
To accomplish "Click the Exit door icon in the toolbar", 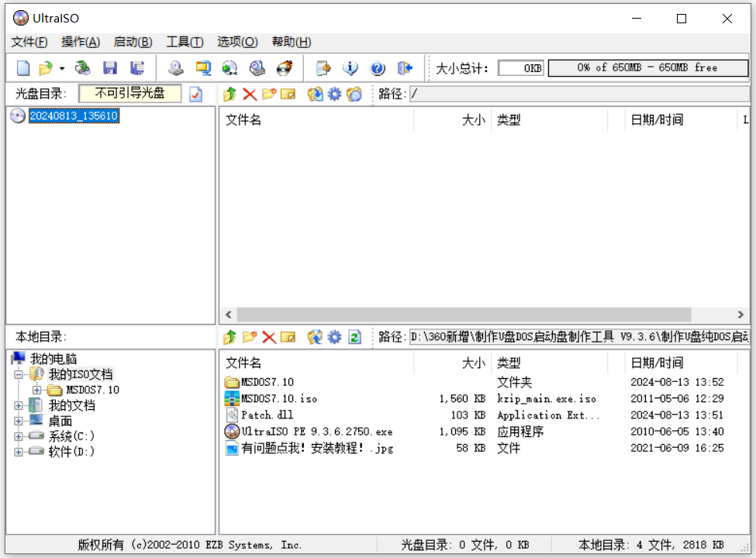I will tap(405, 68).
